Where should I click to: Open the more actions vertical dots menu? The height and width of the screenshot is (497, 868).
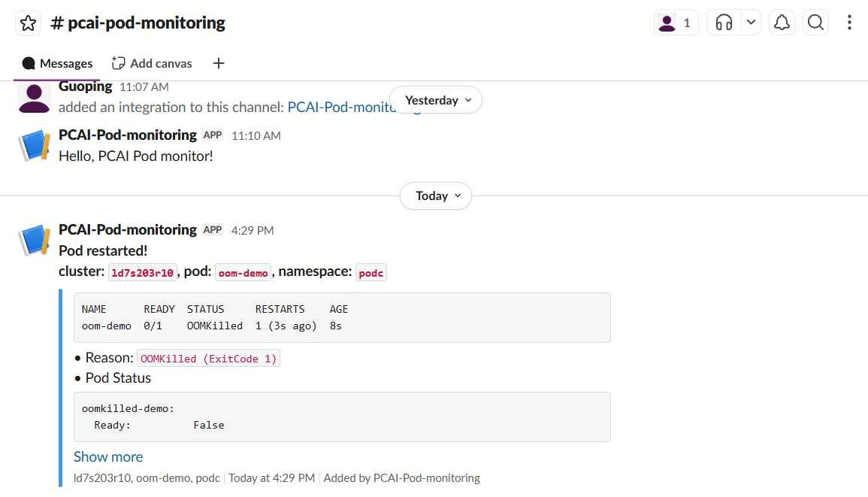pyautogui.click(x=849, y=23)
